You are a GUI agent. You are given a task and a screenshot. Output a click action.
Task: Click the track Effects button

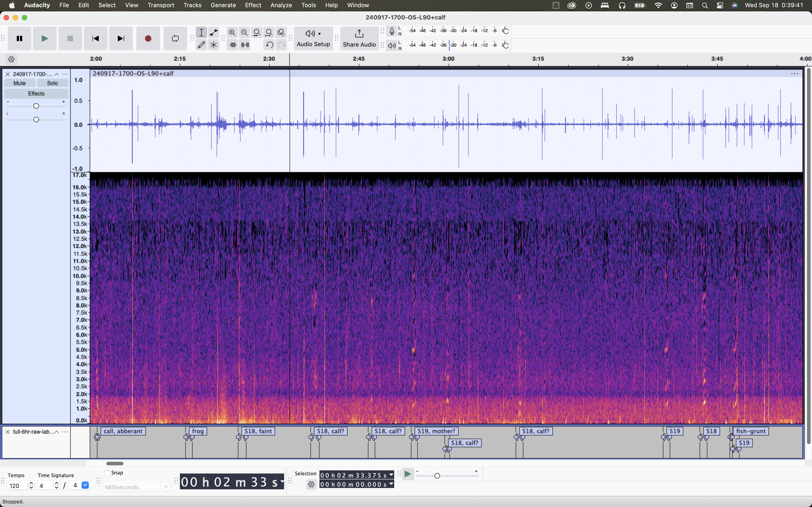[36, 93]
